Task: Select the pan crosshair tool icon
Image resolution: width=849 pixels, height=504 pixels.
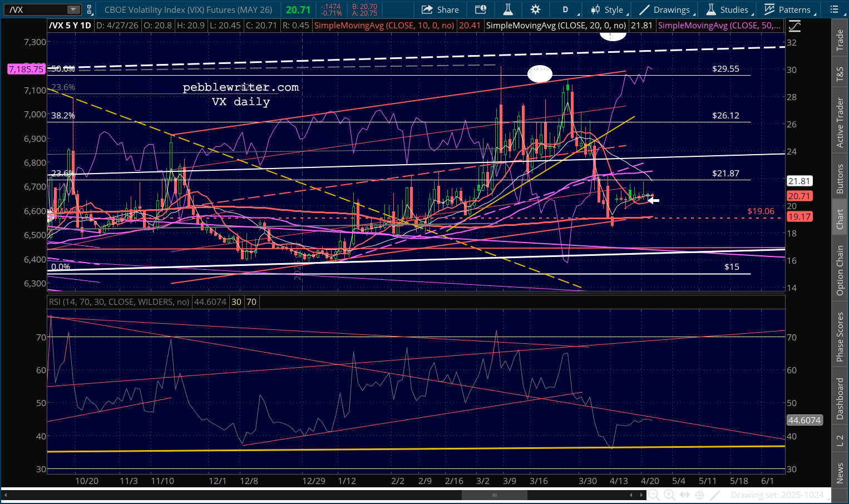Action: point(700,495)
